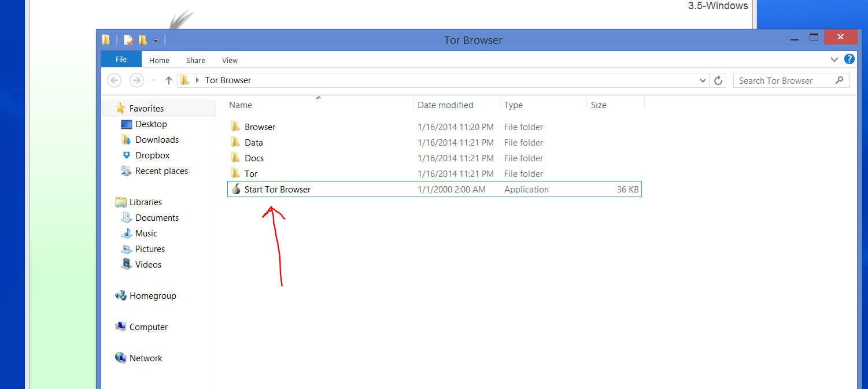This screenshot has height=389, width=868.
Task: Click the File folder type of the Tor row
Action: tap(523, 174)
